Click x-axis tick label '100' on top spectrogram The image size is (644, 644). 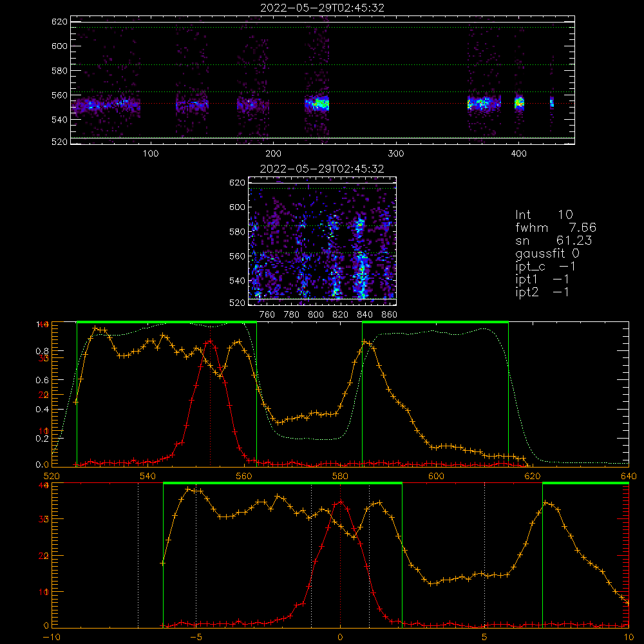pos(151,154)
